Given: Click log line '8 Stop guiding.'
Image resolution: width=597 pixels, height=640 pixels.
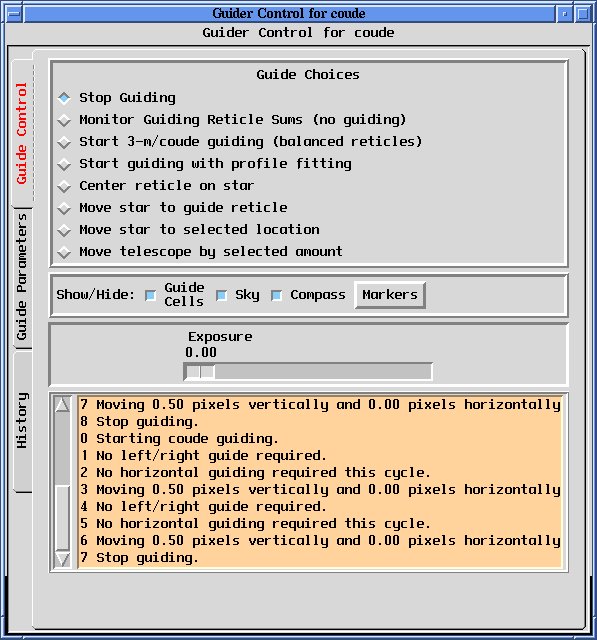Looking at the screenshot, I should (x=139, y=422).
